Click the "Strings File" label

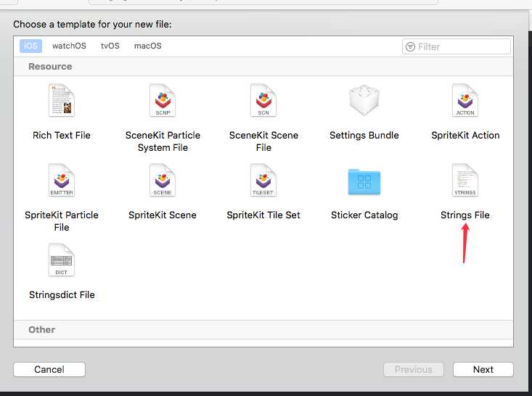(x=465, y=215)
